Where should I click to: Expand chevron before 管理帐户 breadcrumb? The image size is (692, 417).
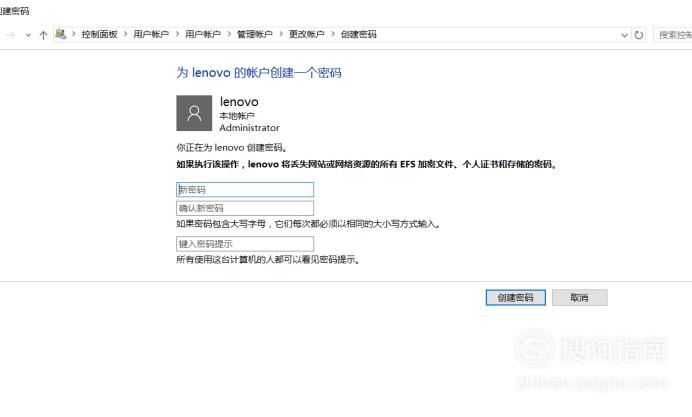pyautogui.click(x=229, y=34)
